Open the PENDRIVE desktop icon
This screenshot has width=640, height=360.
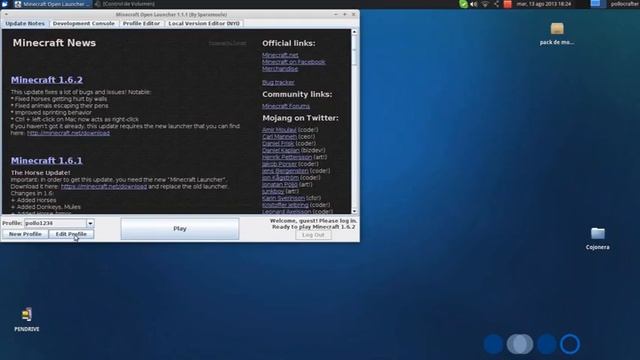(x=27, y=319)
